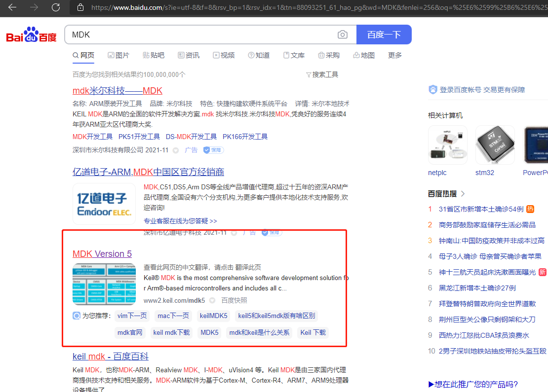Click 想在此推广您的产品吗? link

pyautogui.click(x=473, y=384)
